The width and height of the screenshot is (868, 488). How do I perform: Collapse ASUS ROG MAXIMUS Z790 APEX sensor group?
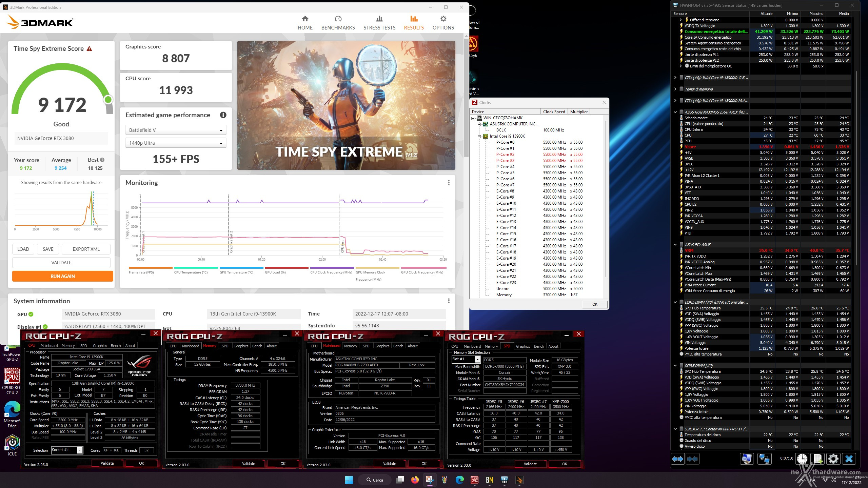(x=675, y=112)
